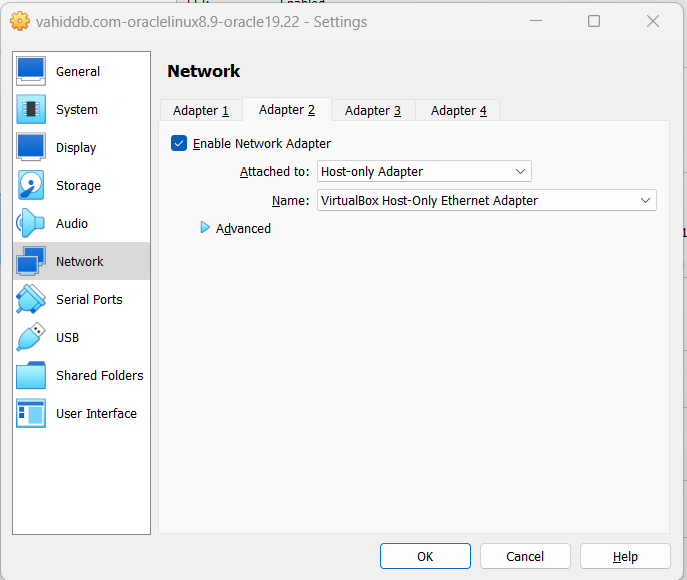Screen dimensions: 687x580
Task: Select the Network category in sidebar
Action: point(80,261)
